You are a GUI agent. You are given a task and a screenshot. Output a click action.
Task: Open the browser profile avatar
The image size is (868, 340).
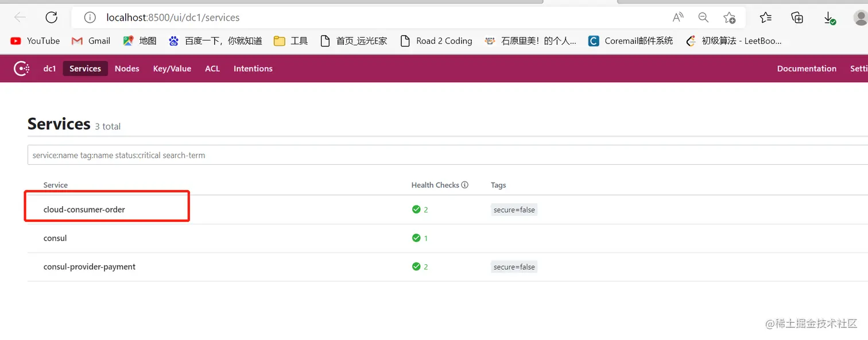861,18
